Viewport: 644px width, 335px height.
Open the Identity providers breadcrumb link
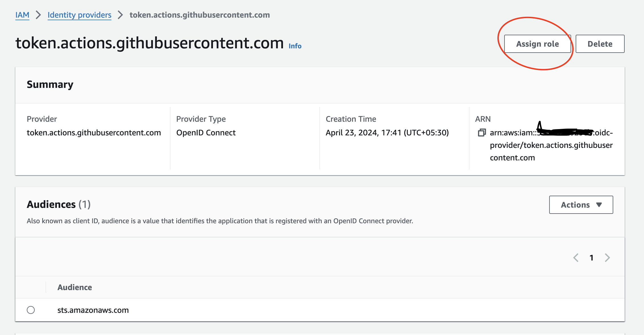tap(79, 15)
